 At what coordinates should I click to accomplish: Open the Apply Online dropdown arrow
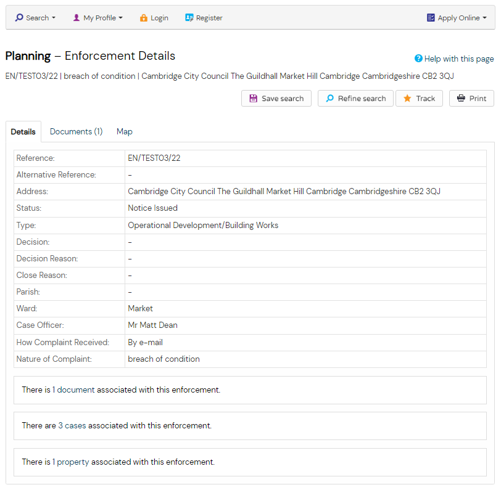[484, 18]
